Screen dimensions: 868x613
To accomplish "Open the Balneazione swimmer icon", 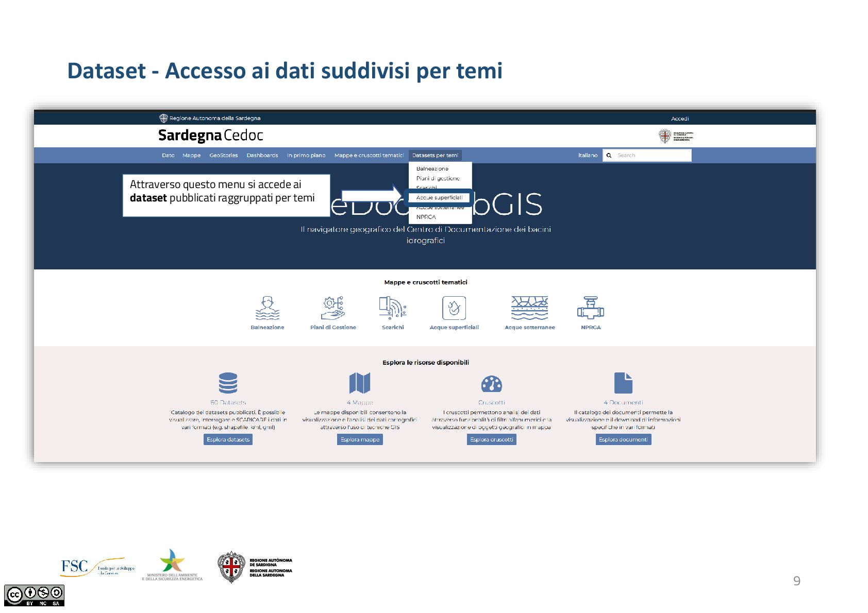I will click(x=268, y=308).
